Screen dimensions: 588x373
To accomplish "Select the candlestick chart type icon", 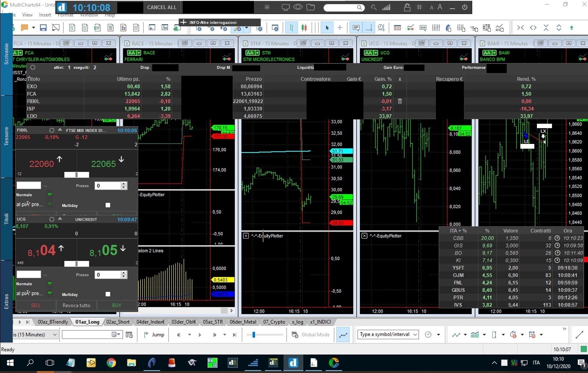I will click(304, 28).
